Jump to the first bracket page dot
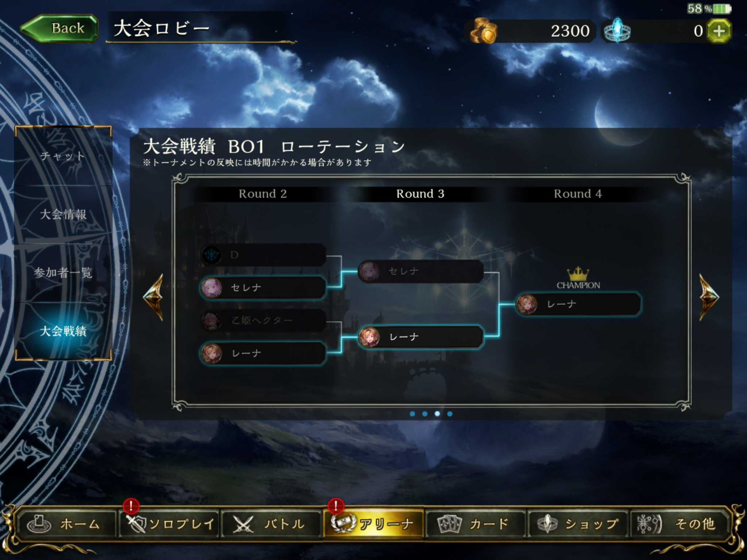This screenshot has width=747, height=560. [412, 414]
